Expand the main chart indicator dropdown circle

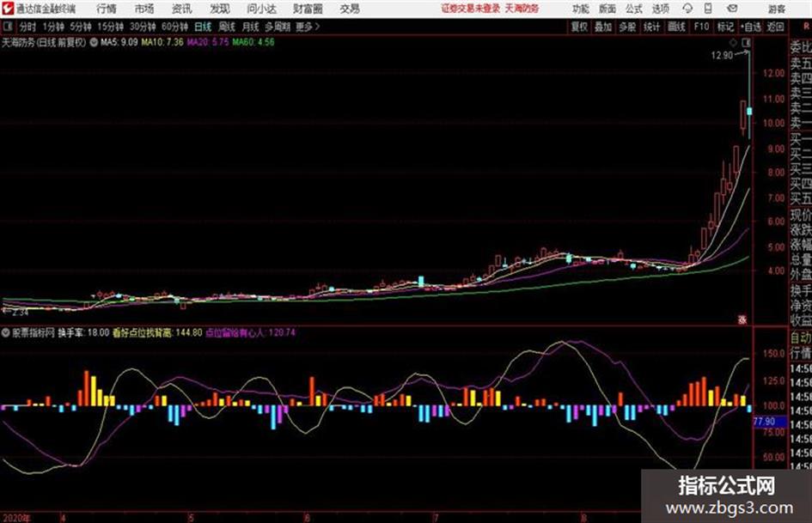(94, 42)
